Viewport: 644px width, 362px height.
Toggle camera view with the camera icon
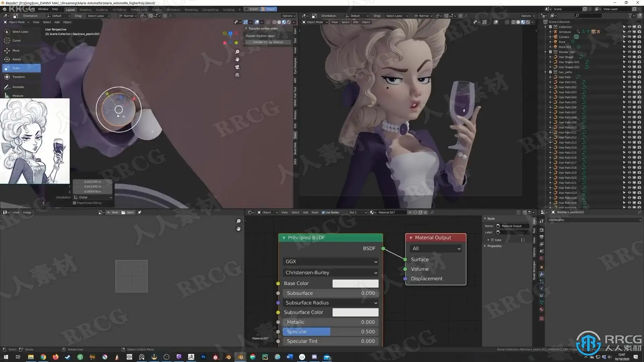(x=237, y=67)
